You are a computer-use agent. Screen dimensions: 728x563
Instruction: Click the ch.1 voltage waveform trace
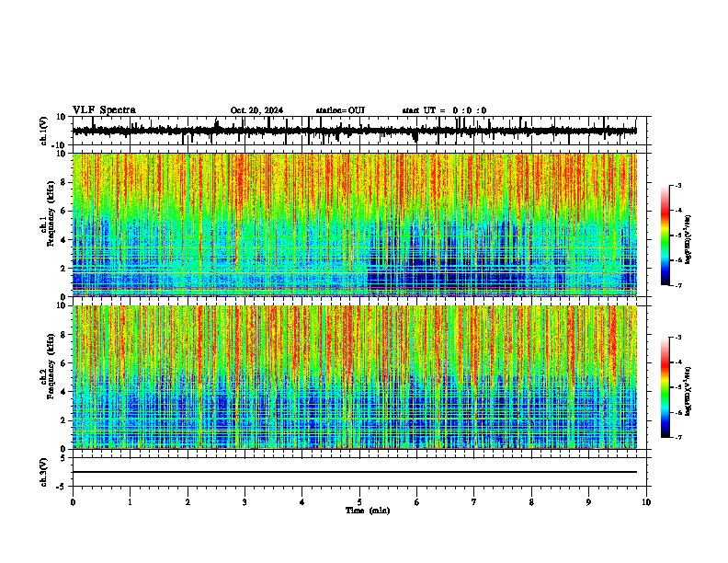(355, 131)
